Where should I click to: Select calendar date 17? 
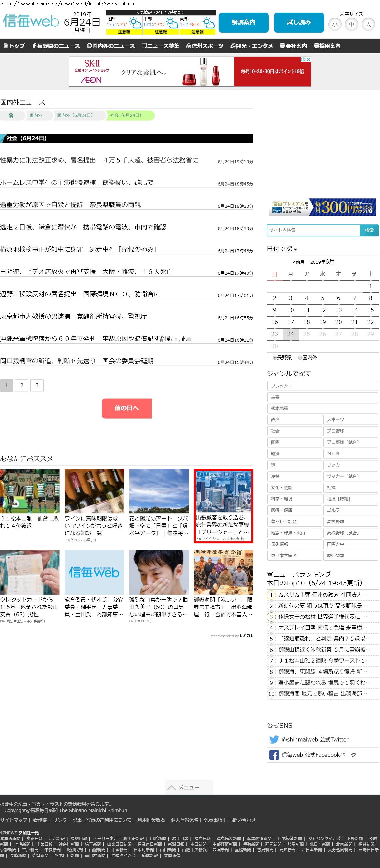(x=291, y=322)
